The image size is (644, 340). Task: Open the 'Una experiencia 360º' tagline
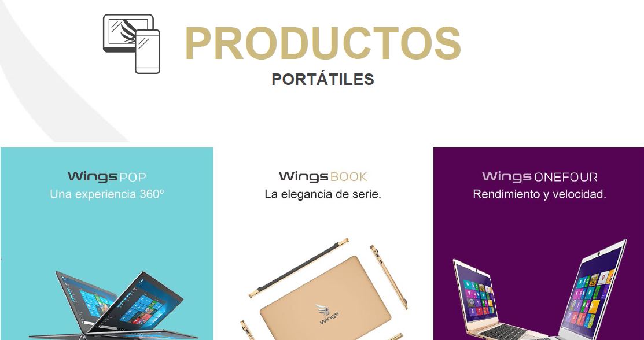tap(107, 194)
